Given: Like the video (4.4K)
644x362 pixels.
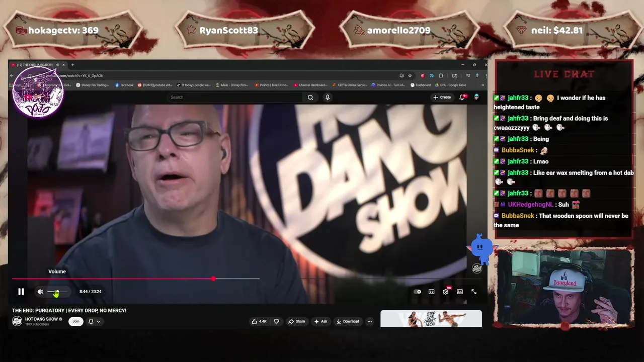Looking at the screenshot, I should click(x=259, y=321).
